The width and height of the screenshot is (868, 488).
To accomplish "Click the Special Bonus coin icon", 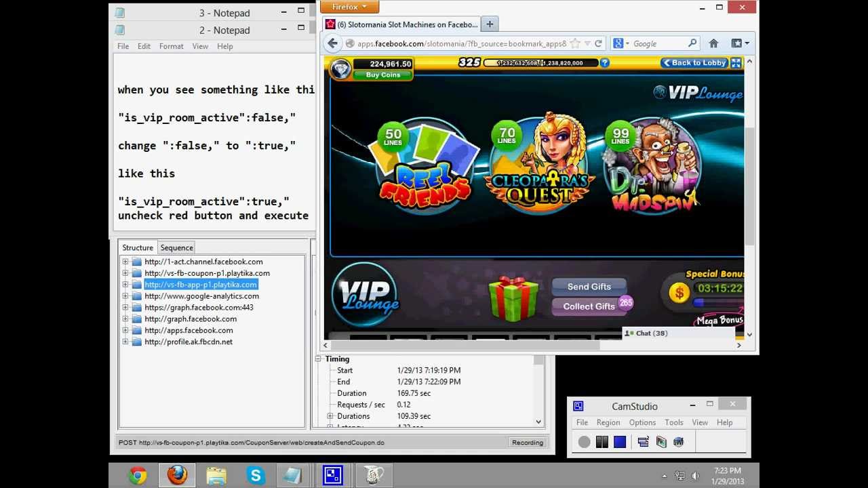I will point(679,292).
